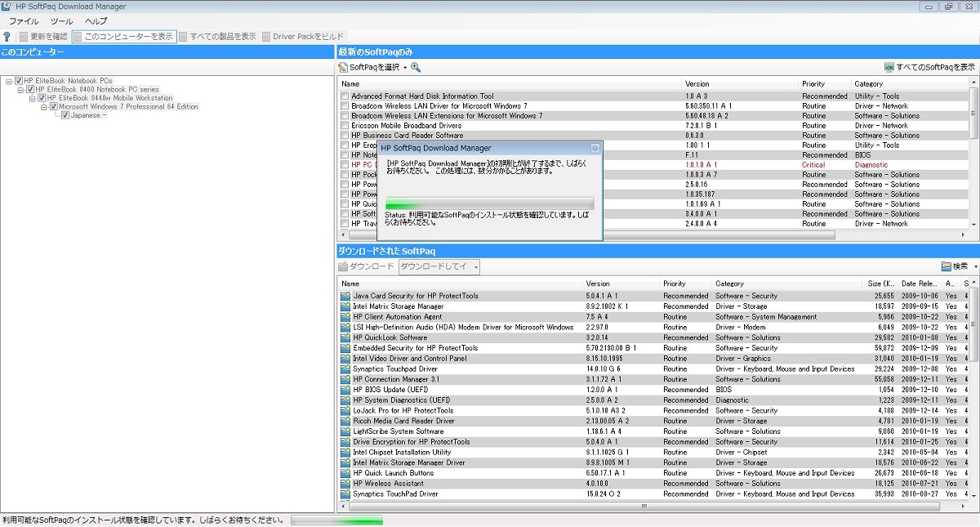Image resolution: width=980 pixels, height=527 pixels.
Task: Click 更新を確認 toolbar button
Action: pos(42,36)
